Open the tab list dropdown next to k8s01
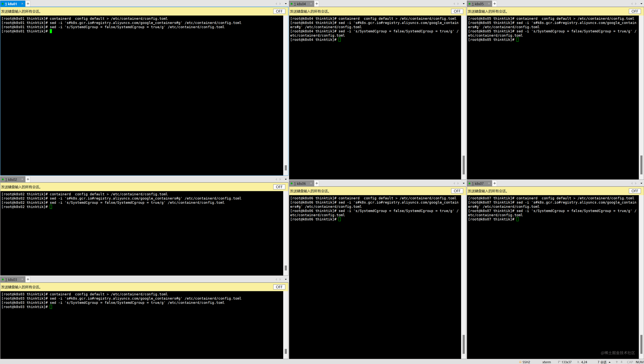 pyautogui.click(x=286, y=4)
